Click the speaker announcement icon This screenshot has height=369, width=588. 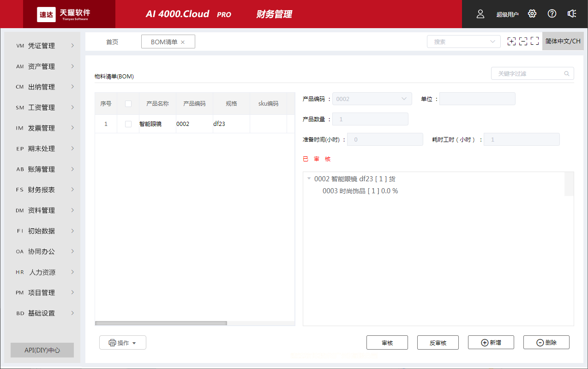[571, 14]
